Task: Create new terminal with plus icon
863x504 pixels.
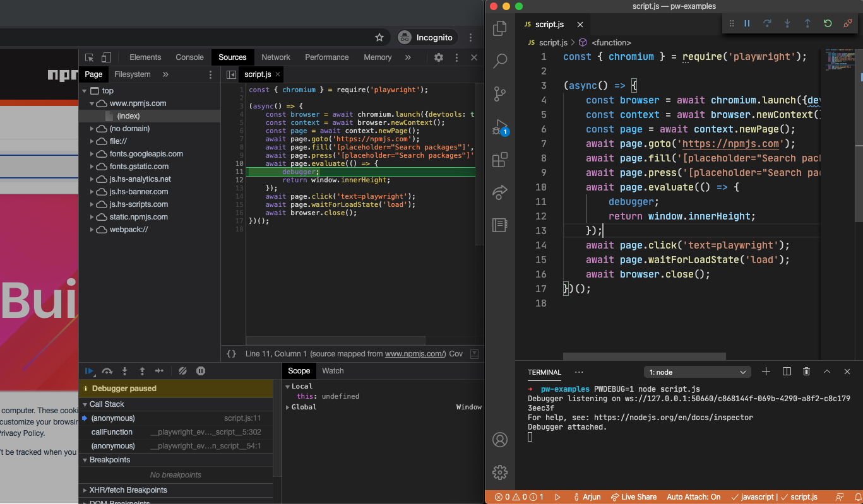Action: tap(766, 372)
